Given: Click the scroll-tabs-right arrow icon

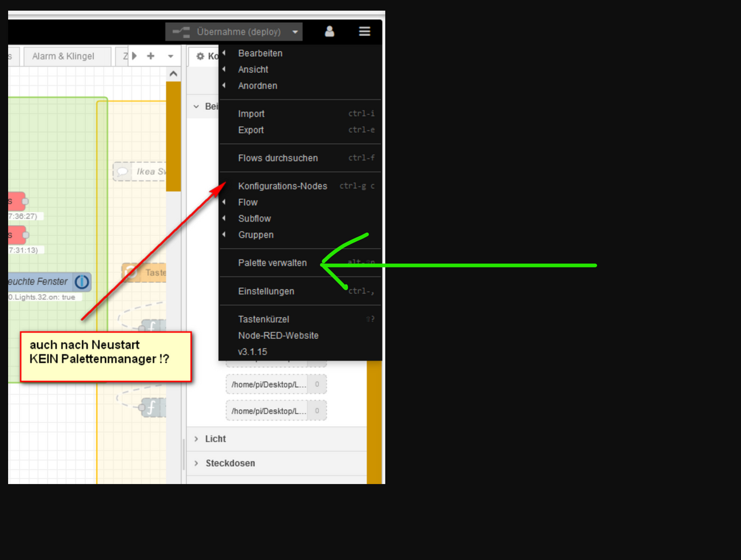Looking at the screenshot, I should (134, 56).
